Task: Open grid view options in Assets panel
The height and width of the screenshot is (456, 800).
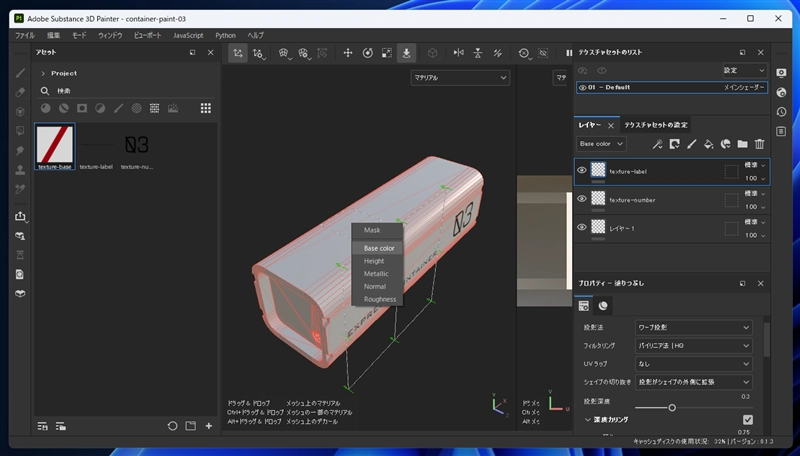Action: [x=206, y=108]
